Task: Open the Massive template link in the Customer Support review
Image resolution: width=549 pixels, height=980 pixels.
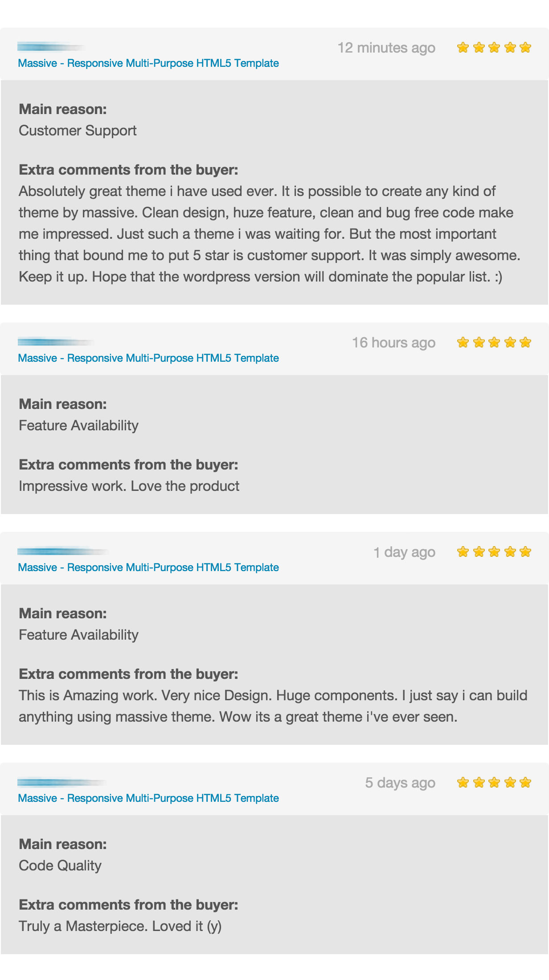Action: 148,63
